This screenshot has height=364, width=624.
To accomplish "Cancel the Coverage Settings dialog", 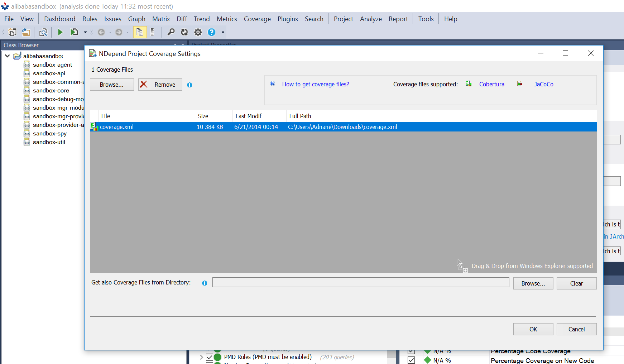I will point(576,329).
